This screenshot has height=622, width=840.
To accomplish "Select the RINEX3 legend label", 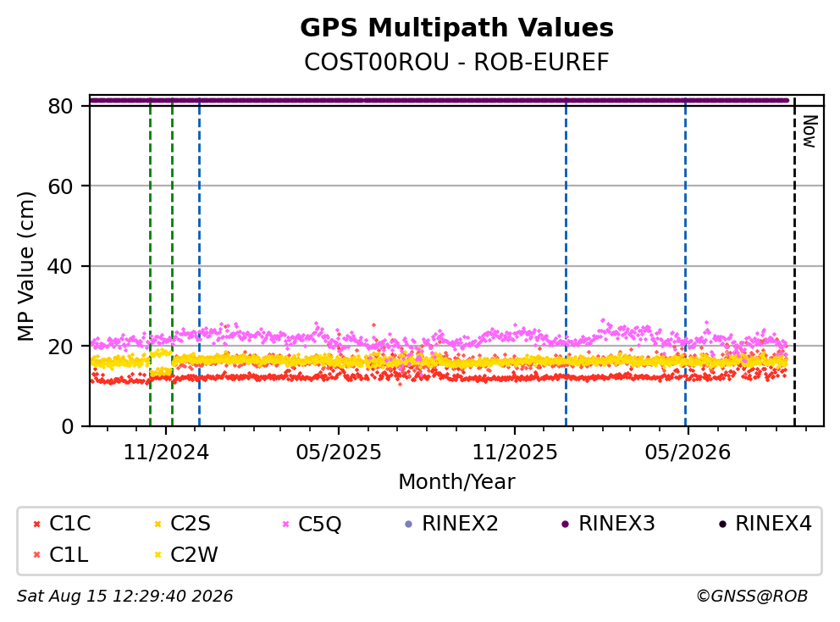I will point(616,524).
